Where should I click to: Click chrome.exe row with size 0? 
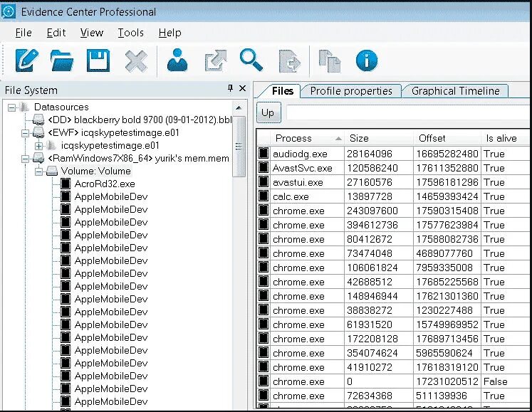pyautogui.click(x=394, y=381)
